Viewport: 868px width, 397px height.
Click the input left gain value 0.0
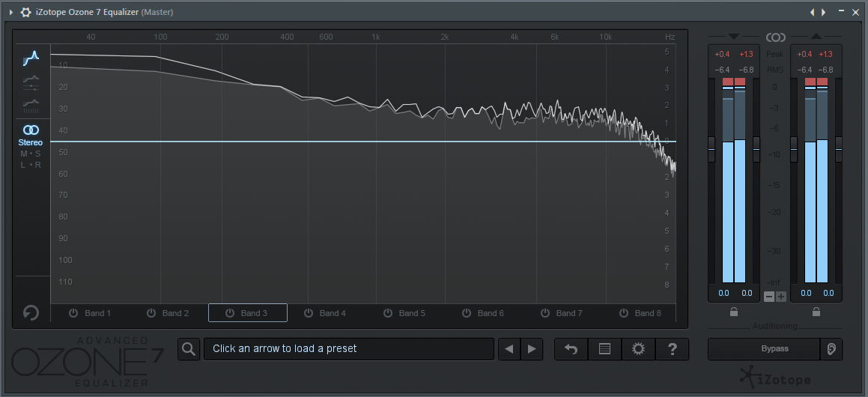723,293
